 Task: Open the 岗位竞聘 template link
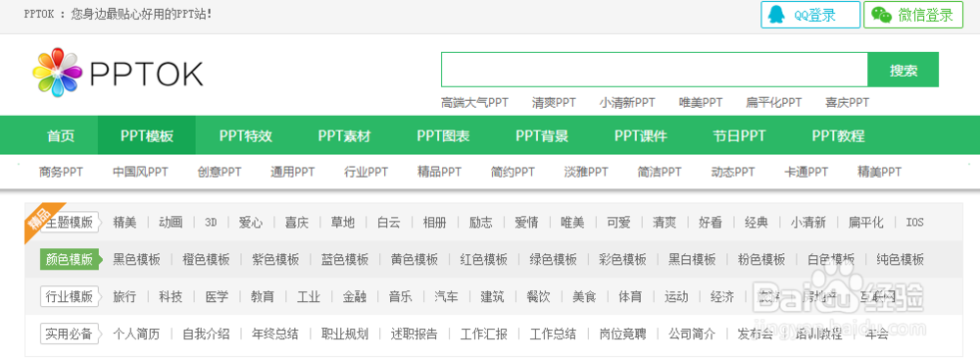(x=622, y=334)
